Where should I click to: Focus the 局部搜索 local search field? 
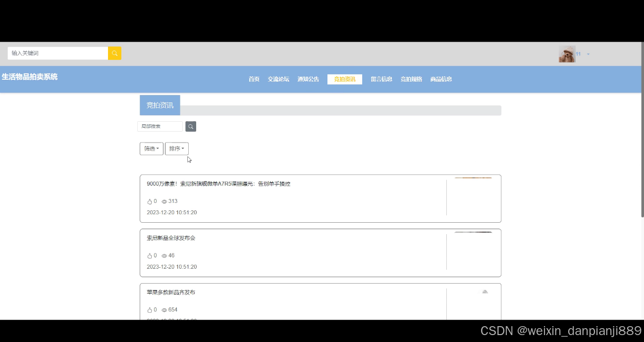tap(160, 127)
